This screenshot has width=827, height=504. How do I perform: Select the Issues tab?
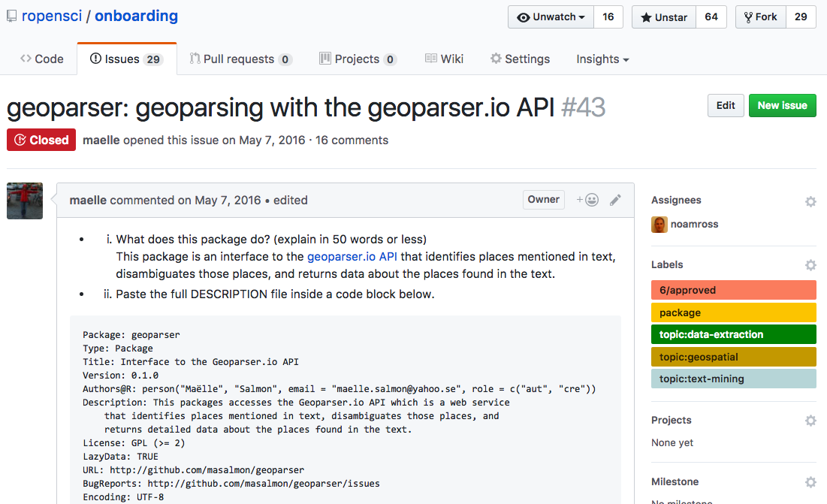coord(126,59)
